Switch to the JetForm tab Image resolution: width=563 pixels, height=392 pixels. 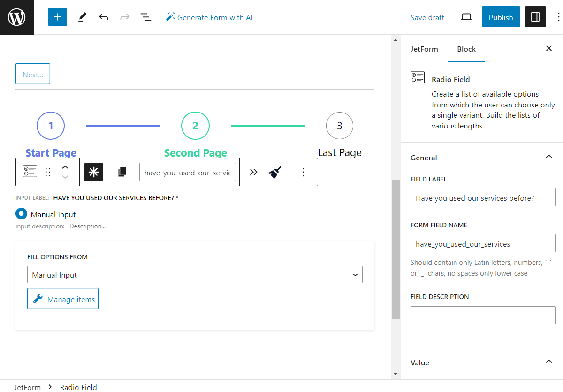(x=424, y=49)
